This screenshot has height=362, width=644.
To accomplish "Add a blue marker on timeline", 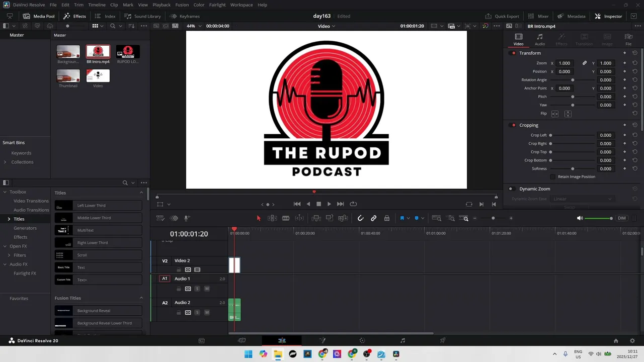I will pyautogui.click(x=417, y=218).
